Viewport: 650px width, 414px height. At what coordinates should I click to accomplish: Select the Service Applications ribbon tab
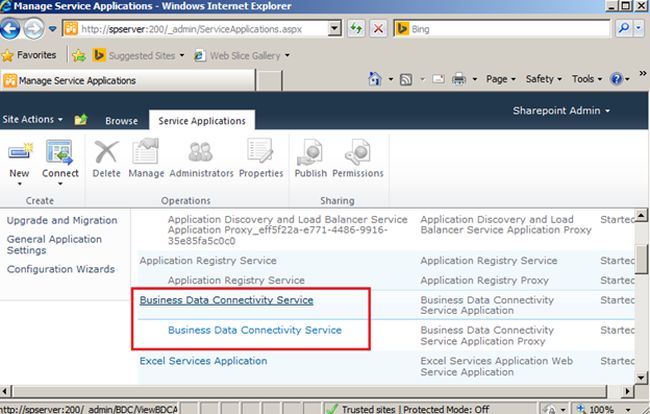click(x=202, y=121)
